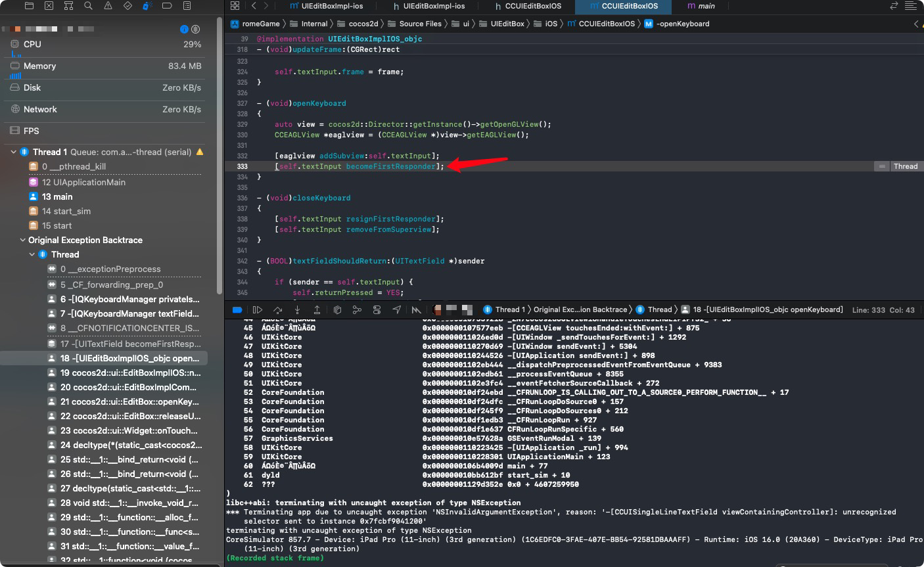The height and width of the screenshot is (567, 924).
Task: Show the Issue navigator warning icon
Action: pos(108,6)
